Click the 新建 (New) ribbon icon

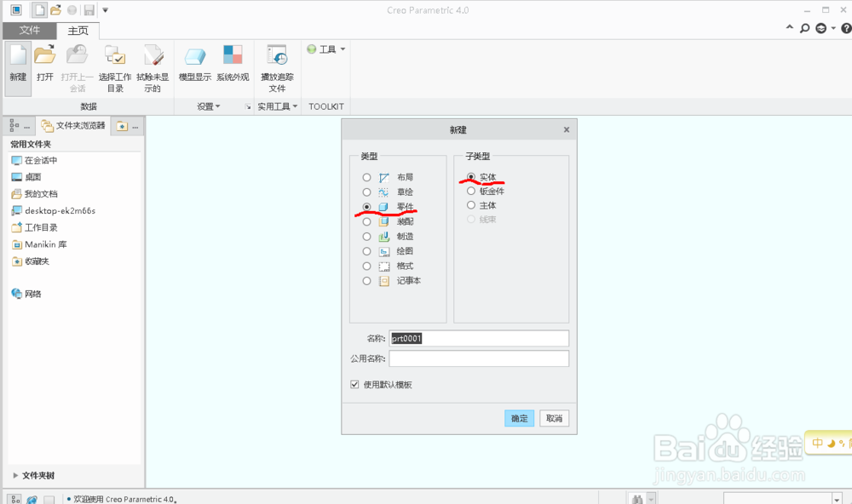click(18, 54)
